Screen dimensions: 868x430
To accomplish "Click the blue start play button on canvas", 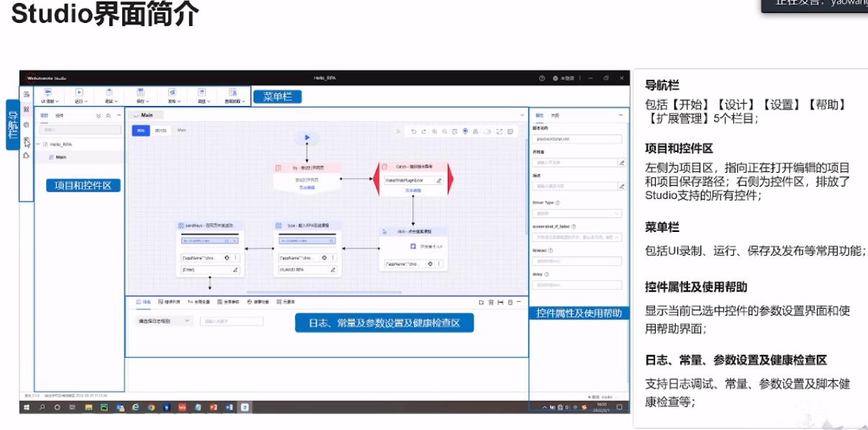I will point(307,137).
